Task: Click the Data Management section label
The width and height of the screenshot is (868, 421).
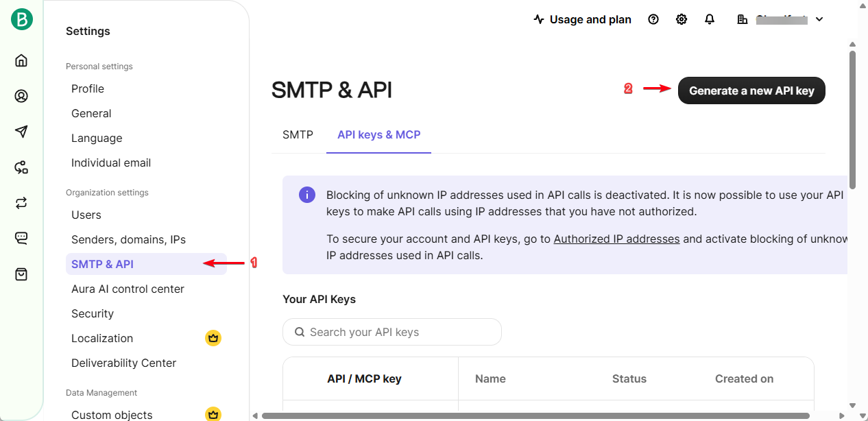Action: [101, 393]
